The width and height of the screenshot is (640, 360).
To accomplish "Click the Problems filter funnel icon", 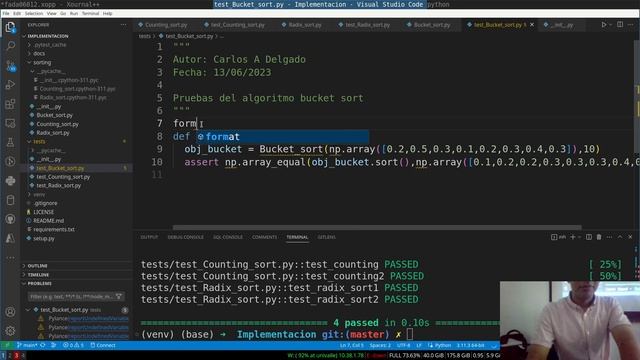I will point(119,296).
